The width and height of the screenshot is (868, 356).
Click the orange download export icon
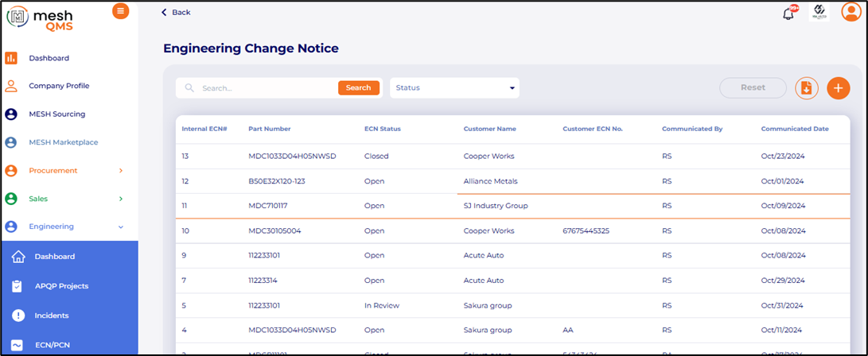806,88
